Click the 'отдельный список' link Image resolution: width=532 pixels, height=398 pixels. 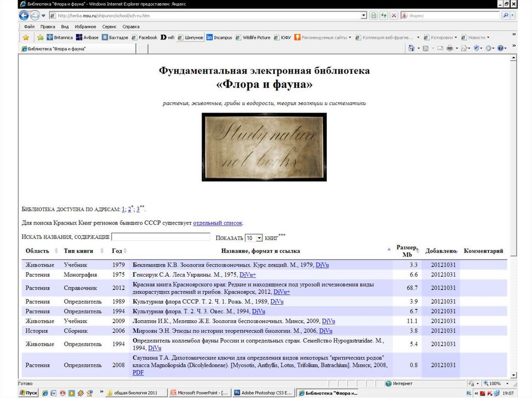point(218,223)
